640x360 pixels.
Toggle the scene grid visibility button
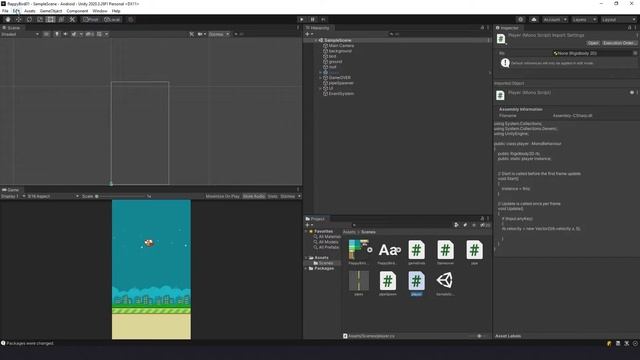click(99, 34)
